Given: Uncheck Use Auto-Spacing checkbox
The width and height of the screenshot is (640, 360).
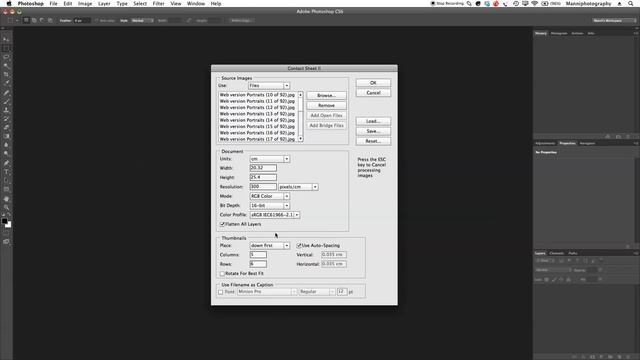Looking at the screenshot, I should click(299, 246).
